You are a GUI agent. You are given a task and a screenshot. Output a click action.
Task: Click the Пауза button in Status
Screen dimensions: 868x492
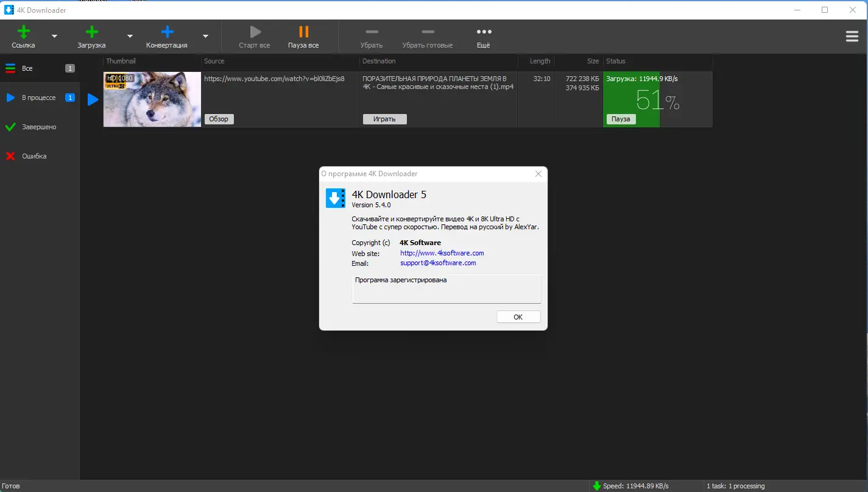[x=621, y=119]
